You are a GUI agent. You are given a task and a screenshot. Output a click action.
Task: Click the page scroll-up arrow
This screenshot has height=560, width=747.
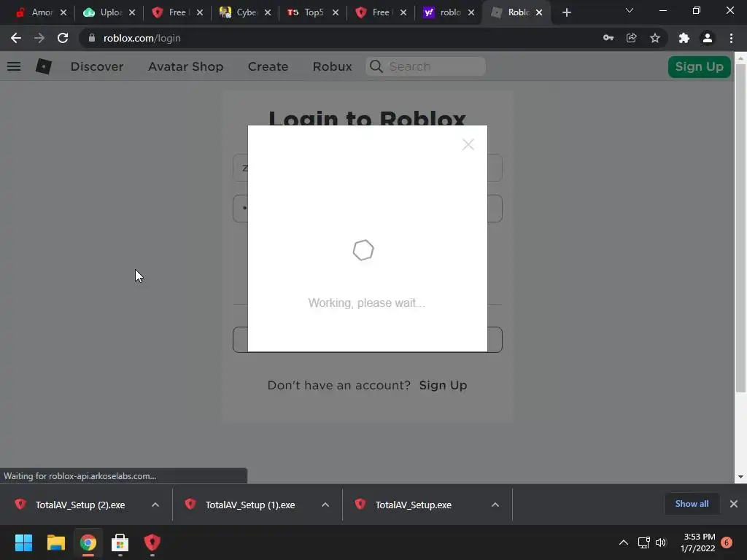coord(740,58)
